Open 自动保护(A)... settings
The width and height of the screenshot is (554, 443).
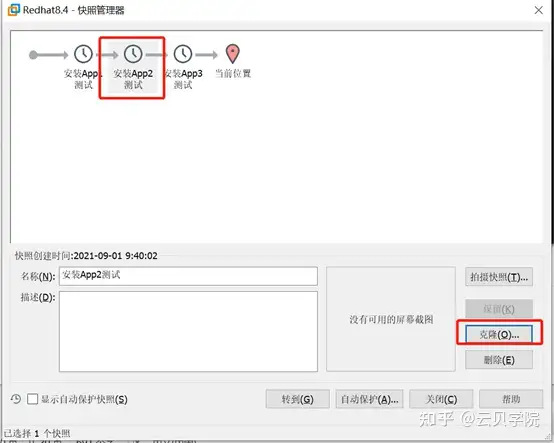[x=369, y=399]
